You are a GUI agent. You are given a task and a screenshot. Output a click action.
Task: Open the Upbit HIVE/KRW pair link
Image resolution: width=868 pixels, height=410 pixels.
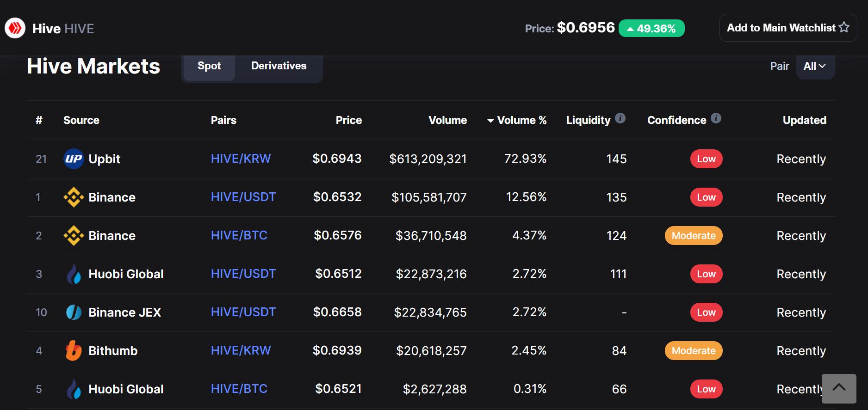click(x=241, y=159)
